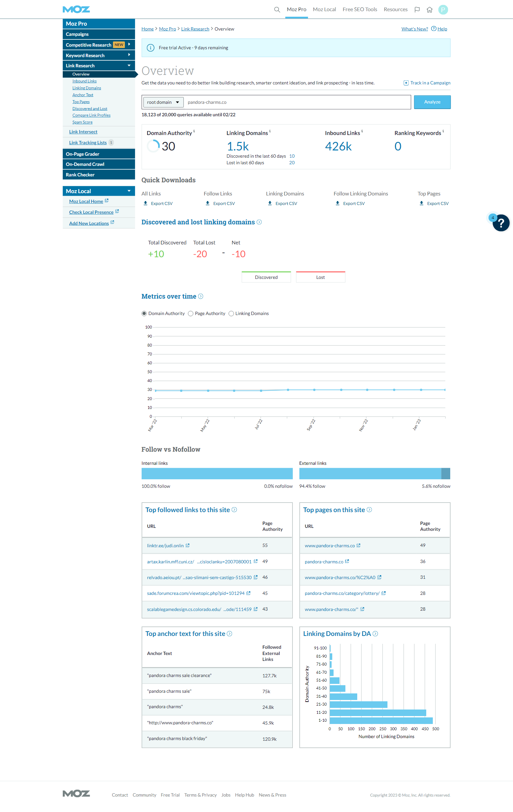Select the Page Authority radio button

(x=191, y=314)
